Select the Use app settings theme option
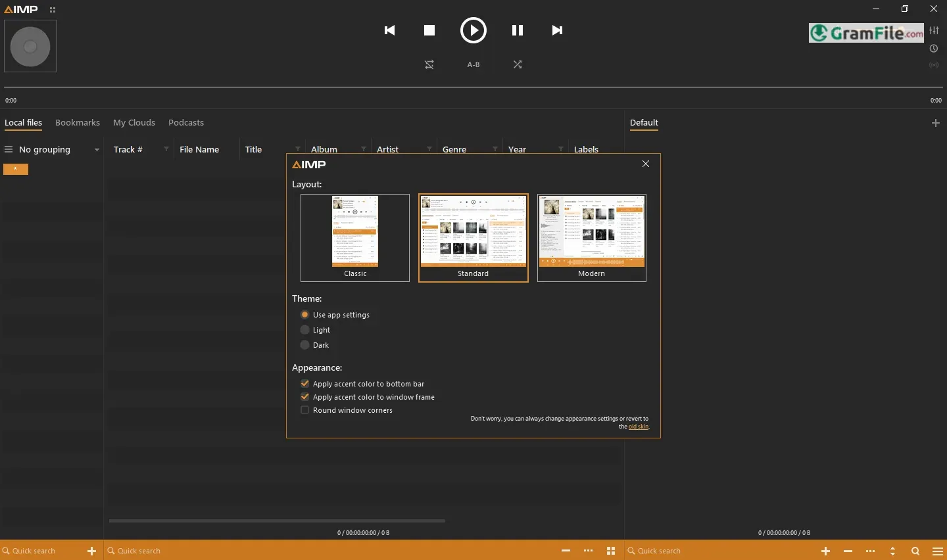 tap(335, 315)
